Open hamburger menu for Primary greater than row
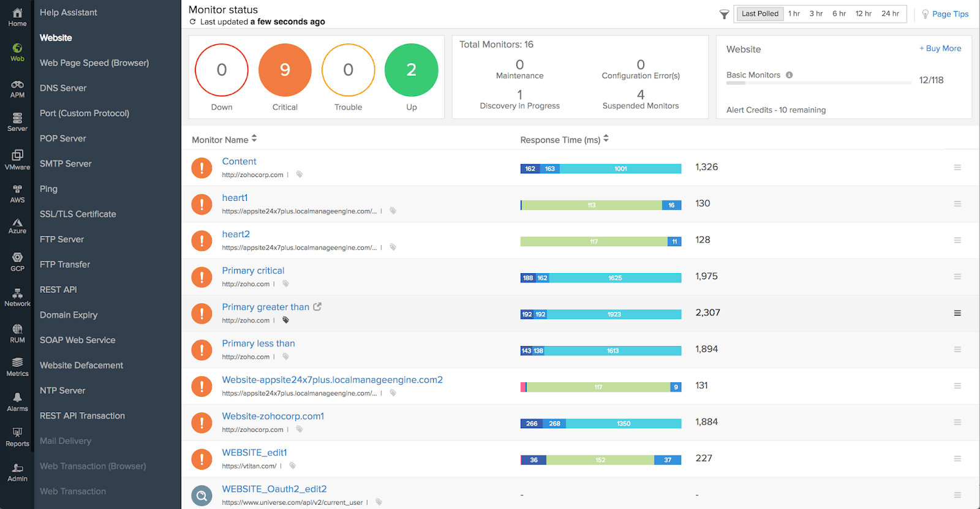 957,313
